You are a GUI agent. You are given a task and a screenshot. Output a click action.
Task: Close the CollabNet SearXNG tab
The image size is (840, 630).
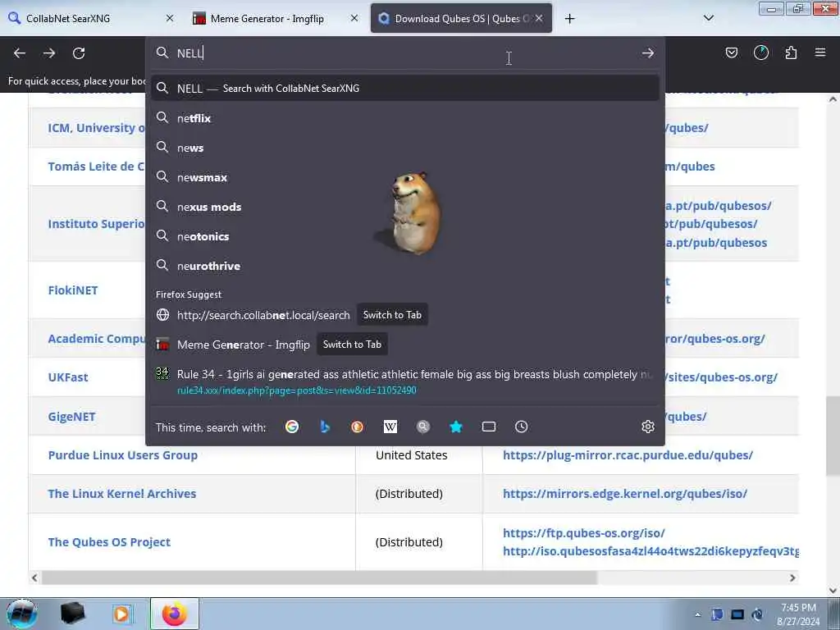[170, 18]
